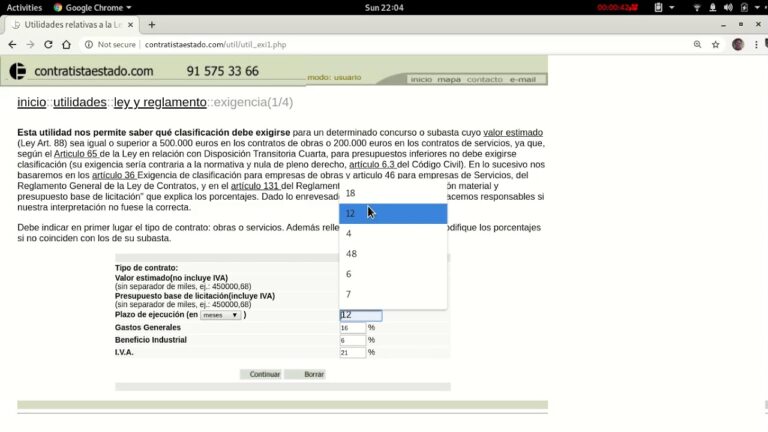Close the Utilidades relativas tab

pyautogui.click(x=130, y=24)
